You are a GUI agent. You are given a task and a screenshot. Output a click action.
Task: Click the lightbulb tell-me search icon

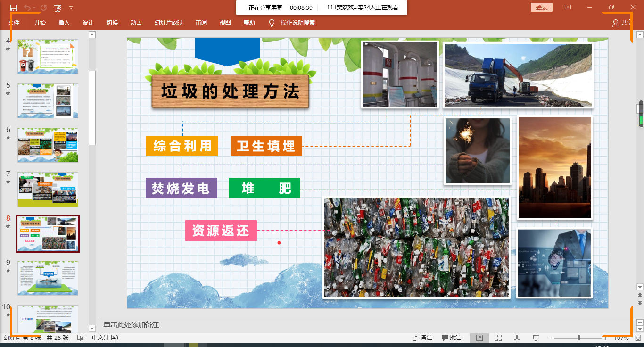pyautogui.click(x=272, y=23)
